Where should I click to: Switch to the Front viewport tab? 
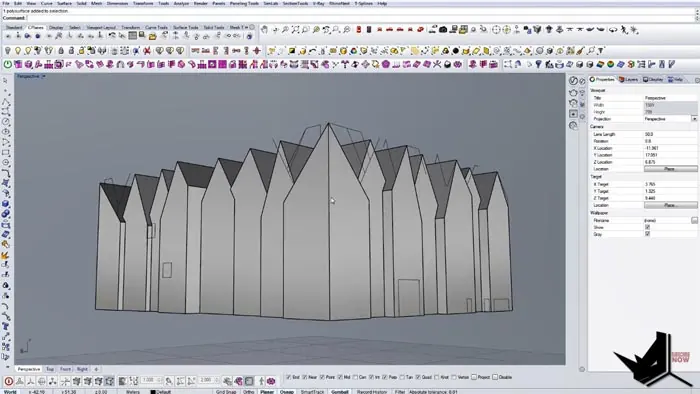point(65,369)
